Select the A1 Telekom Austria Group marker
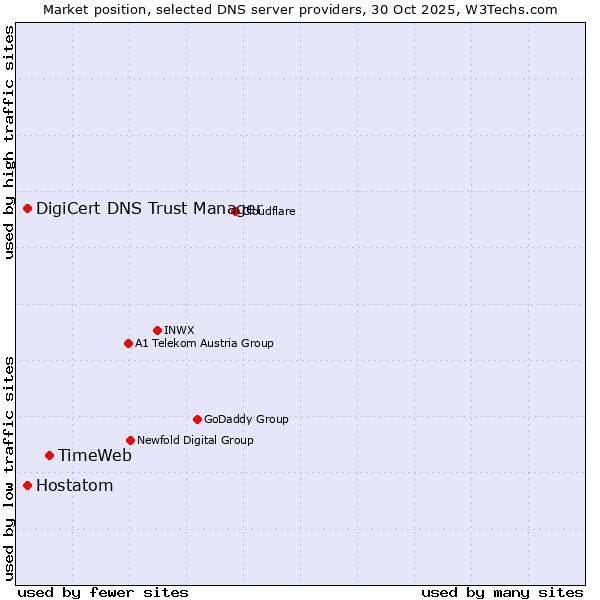Screen dimensions: 600x600 coord(128,343)
